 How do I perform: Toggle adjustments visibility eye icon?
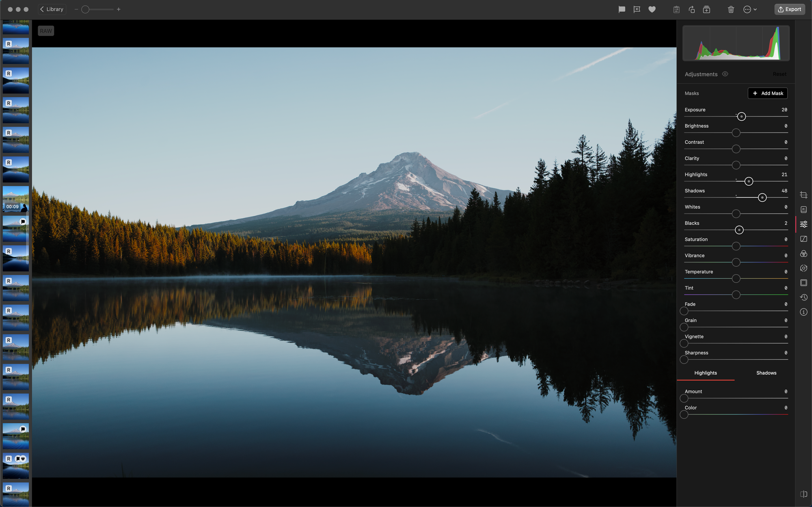pyautogui.click(x=725, y=74)
